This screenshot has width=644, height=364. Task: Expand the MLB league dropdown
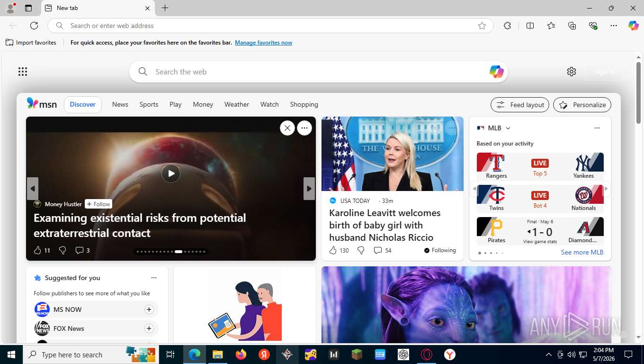[508, 128]
